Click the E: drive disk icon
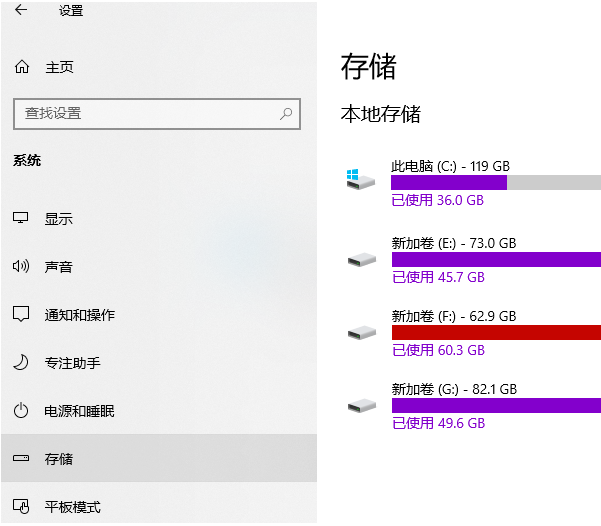Screen dimensions: 601x526 tap(361, 259)
